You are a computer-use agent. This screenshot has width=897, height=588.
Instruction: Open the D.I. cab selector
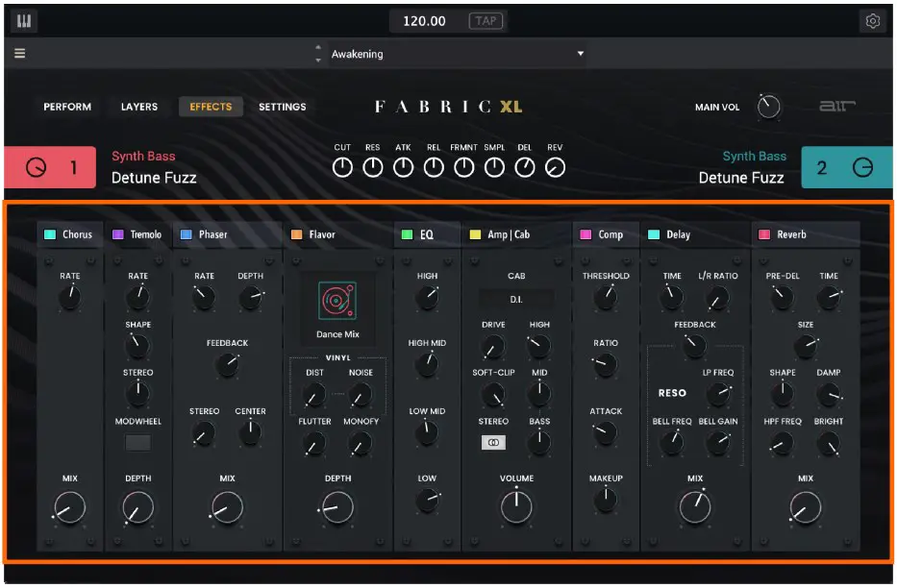[x=516, y=299]
